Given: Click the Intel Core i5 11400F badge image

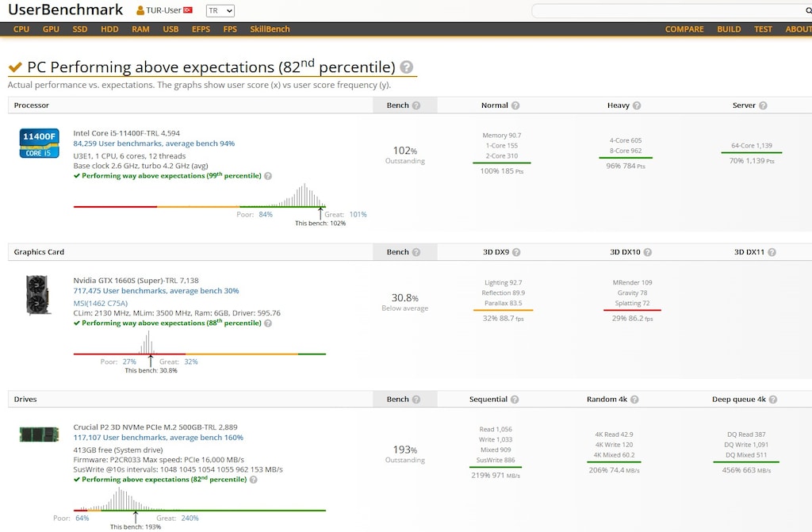Looking at the screenshot, I should (x=40, y=144).
